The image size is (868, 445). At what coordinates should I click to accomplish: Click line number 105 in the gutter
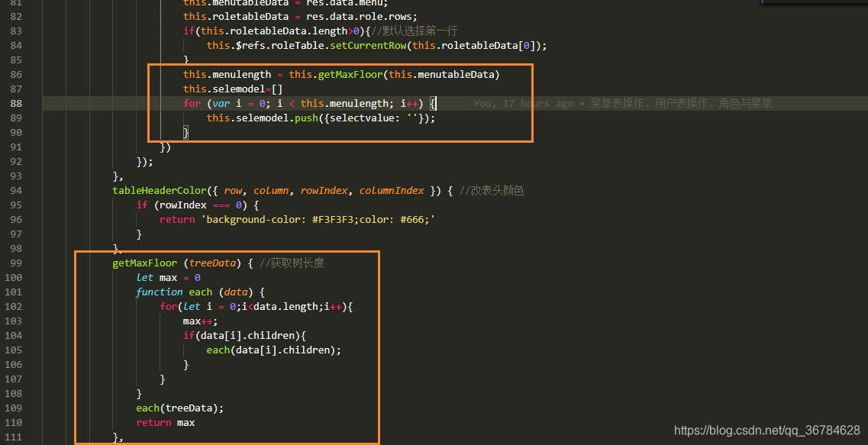14,350
